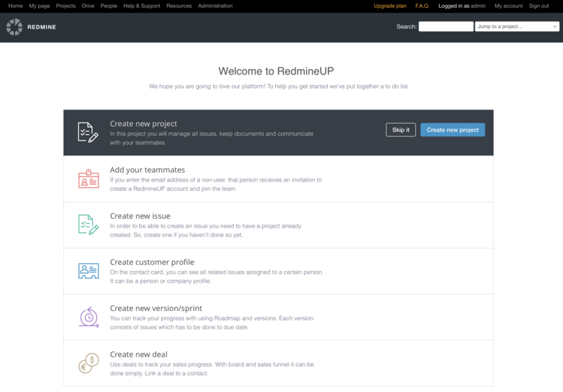The height and width of the screenshot is (392, 563).
Task: Click the Sign out link
Action: tap(539, 6)
